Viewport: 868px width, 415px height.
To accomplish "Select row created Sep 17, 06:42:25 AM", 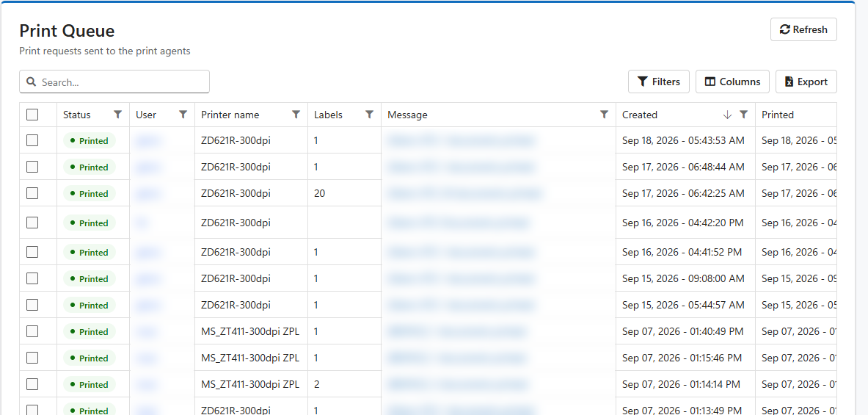I will pos(32,193).
